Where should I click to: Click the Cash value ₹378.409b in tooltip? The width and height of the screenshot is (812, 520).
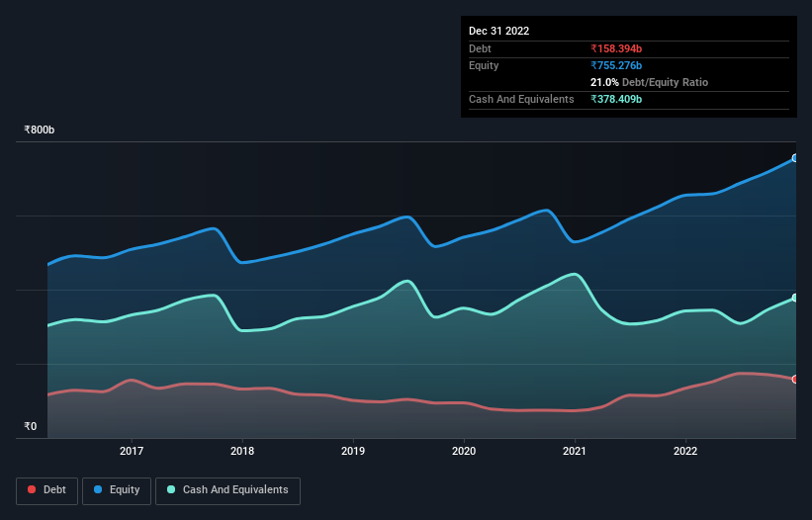[616, 99]
